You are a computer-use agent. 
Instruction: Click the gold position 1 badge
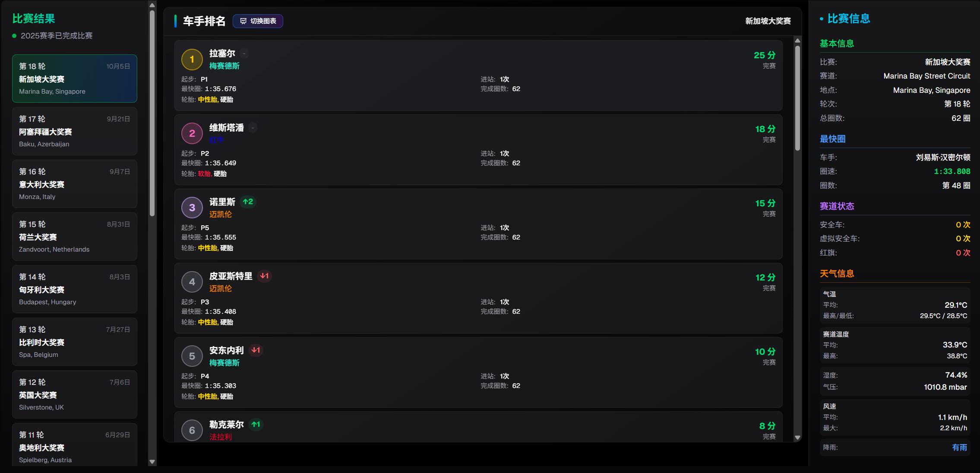pos(192,60)
